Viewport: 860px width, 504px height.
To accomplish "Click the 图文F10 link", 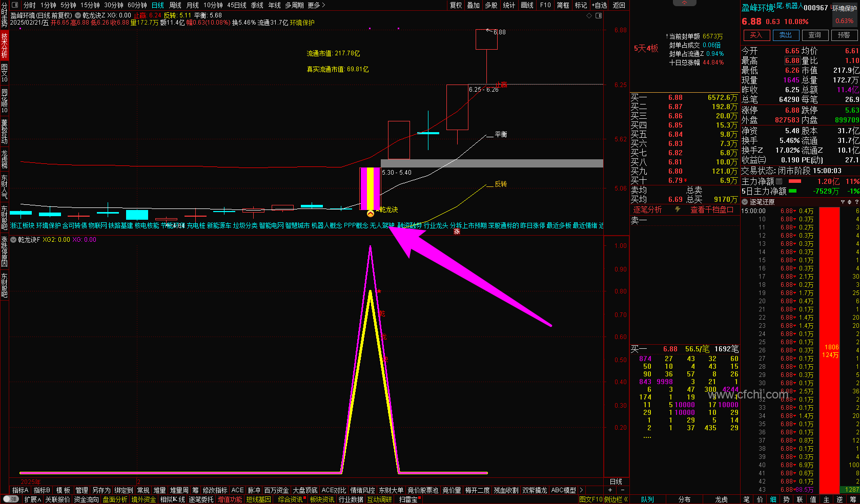I will (x=591, y=499).
